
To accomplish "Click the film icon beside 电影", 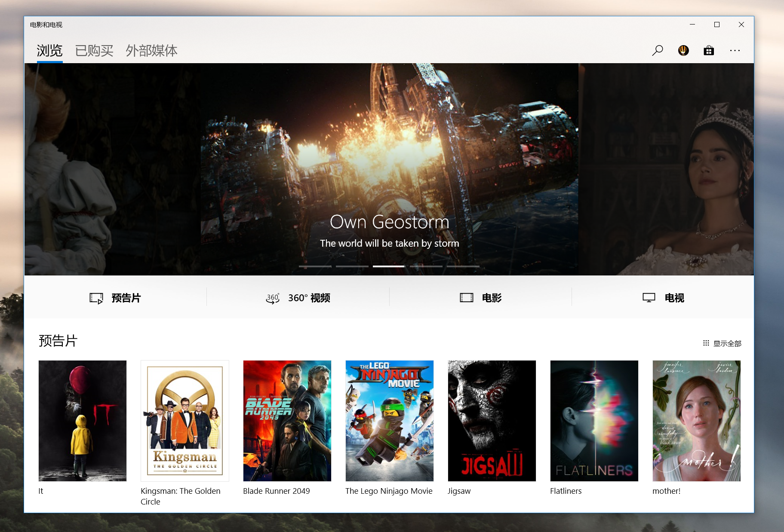I will coord(467,298).
